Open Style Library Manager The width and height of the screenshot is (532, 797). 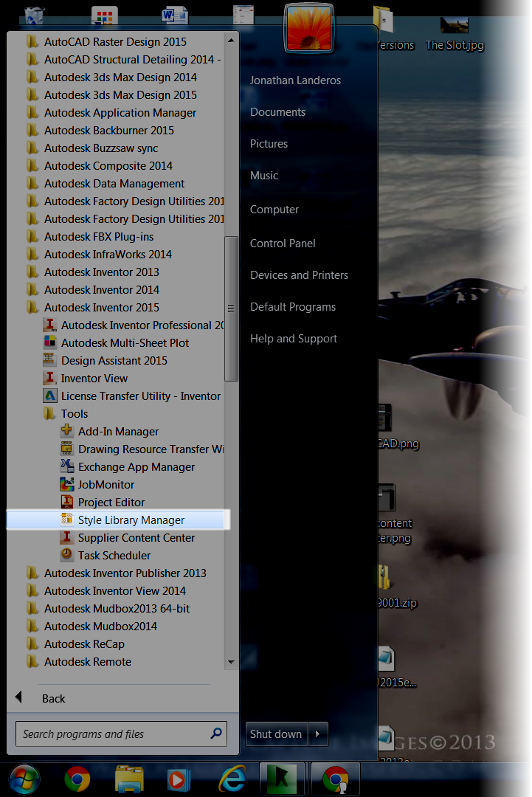(115, 520)
